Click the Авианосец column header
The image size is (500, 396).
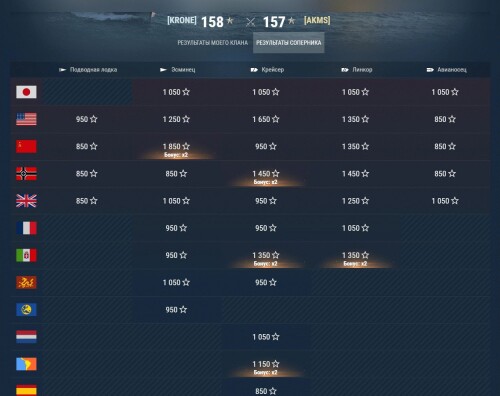(447, 70)
